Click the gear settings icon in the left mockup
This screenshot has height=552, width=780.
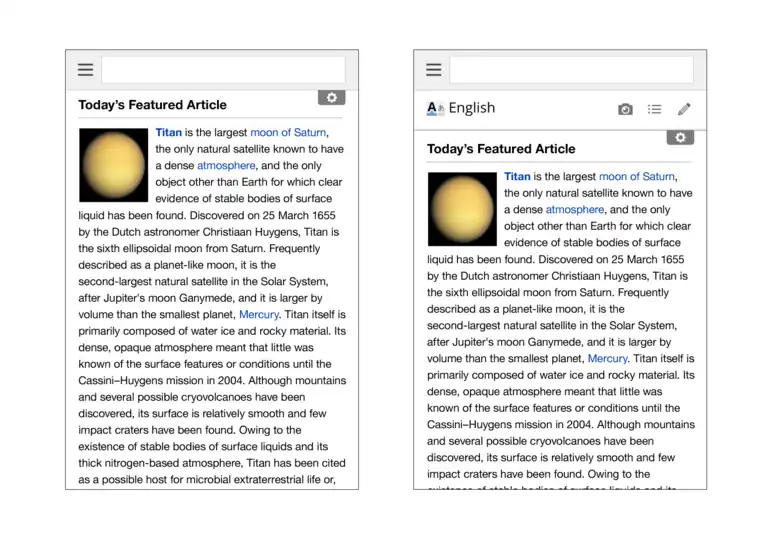(331, 98)
